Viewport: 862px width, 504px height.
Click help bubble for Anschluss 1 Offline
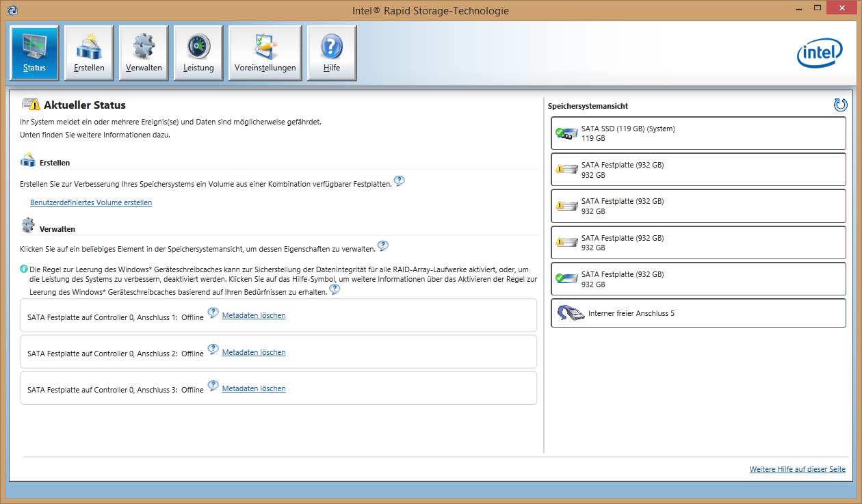[213, 313]
